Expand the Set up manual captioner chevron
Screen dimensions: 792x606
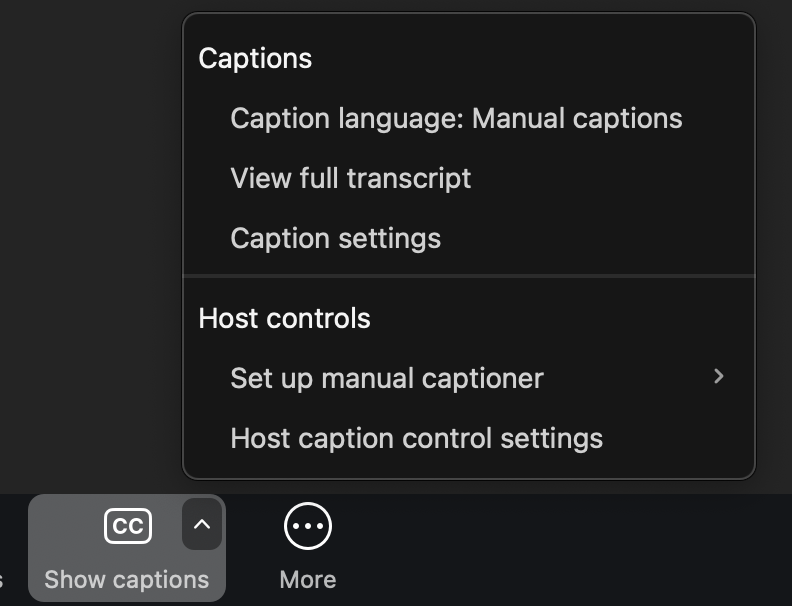tap(719, 376)
